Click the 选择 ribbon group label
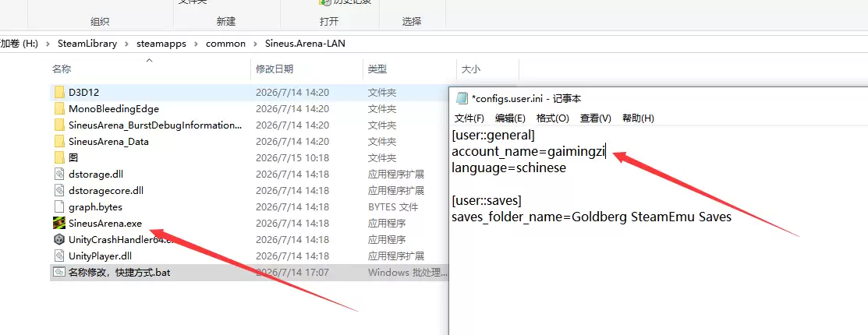This screenshot has width=868, height=335. 412,22
